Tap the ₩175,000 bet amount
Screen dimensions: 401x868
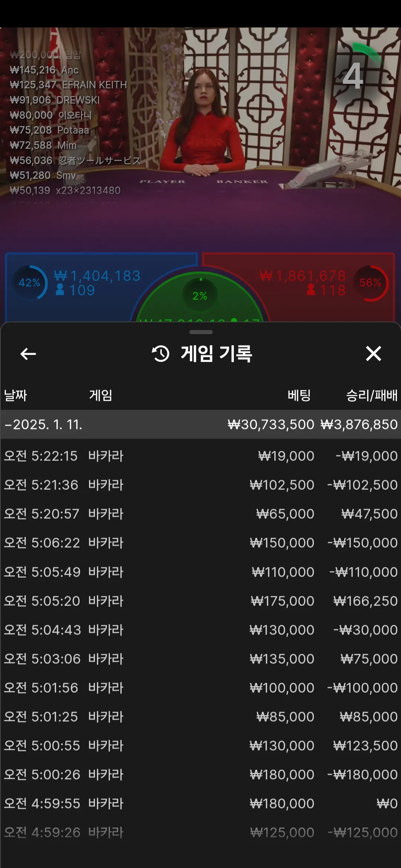[283, 601]
